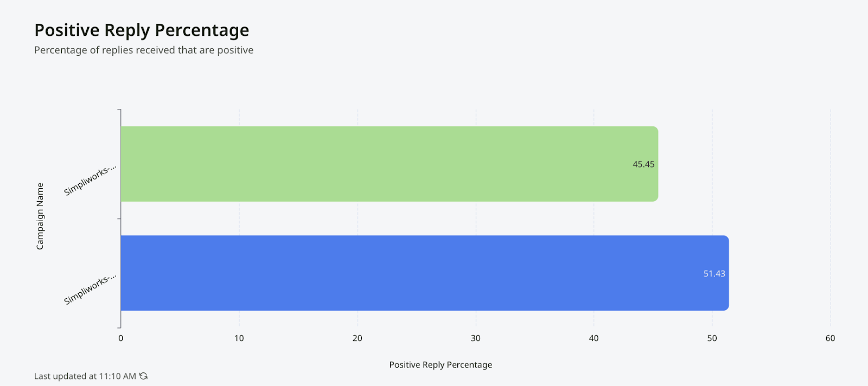Image resolution: width=868 pixels, height=386 pixels.
Task: Click the 10 tick on x-axis
Action: (x=239, y=338)
